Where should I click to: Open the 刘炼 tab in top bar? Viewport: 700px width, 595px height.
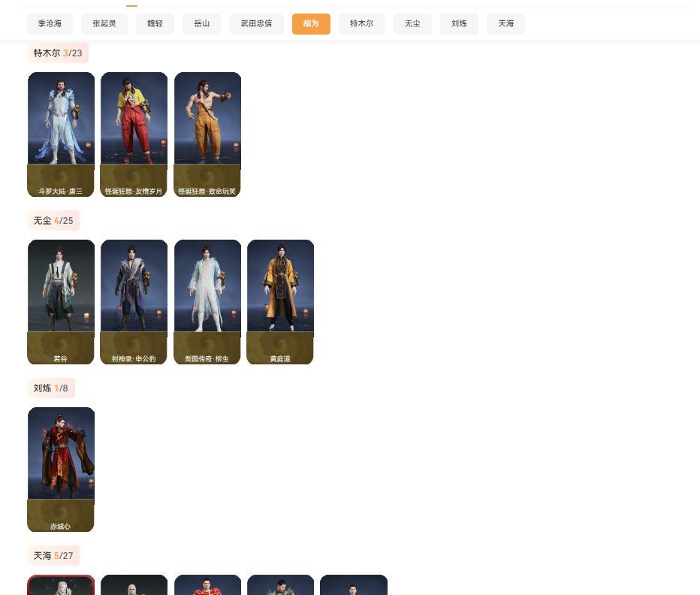point(459,24)
